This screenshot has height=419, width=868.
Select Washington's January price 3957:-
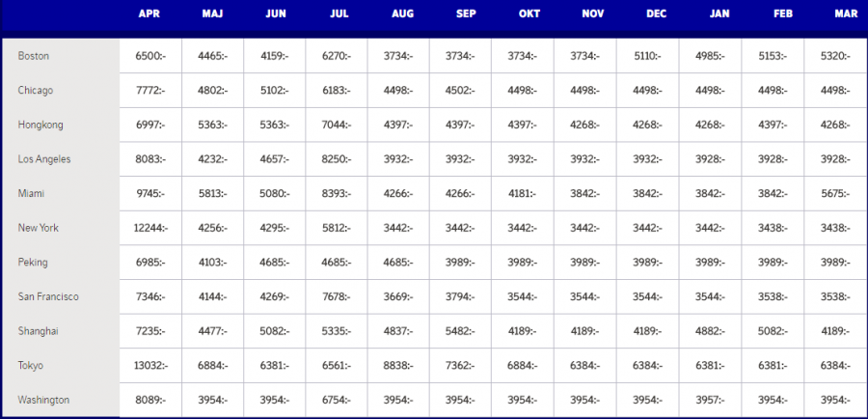tap(711, 400)
